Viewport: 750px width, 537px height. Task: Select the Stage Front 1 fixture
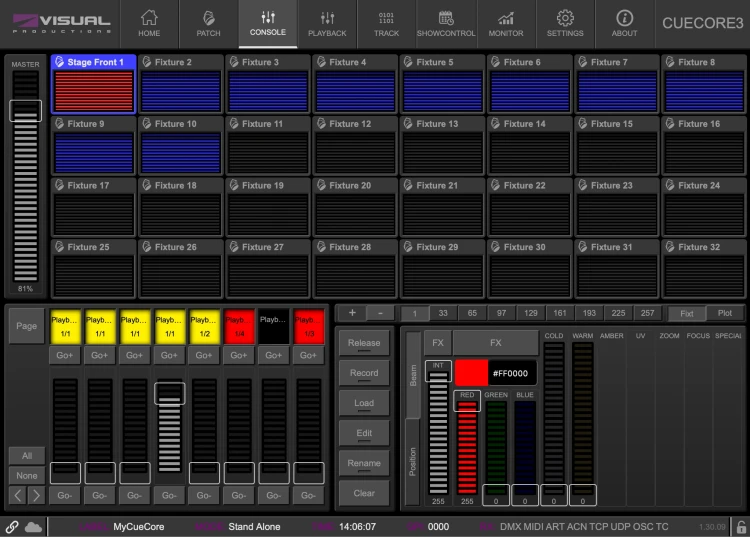[94, 84]
